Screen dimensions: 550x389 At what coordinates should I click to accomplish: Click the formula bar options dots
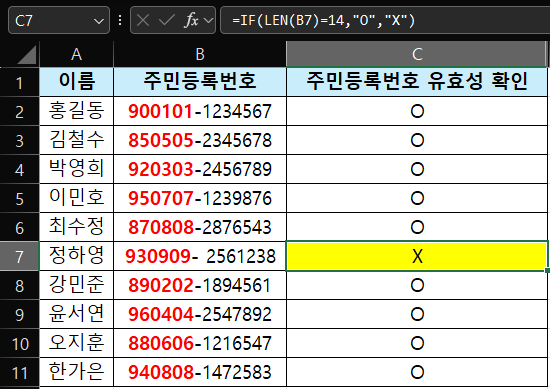click(x=120, y=20)
